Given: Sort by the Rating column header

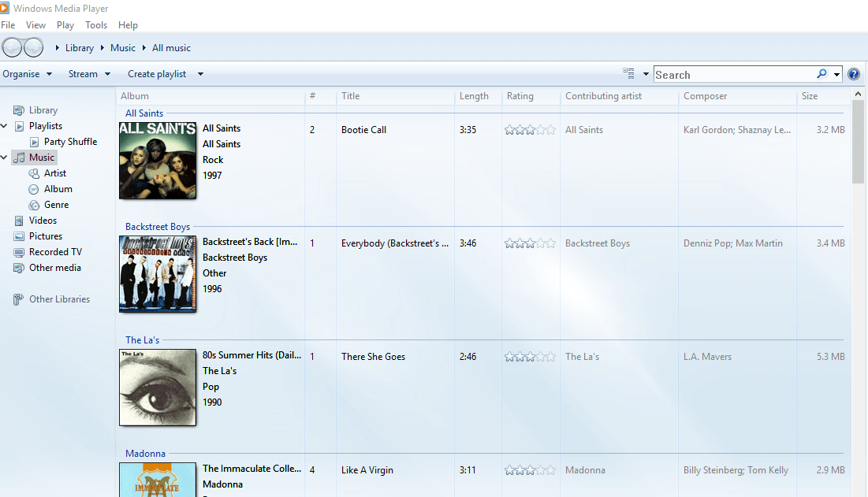Looking at the screenshot, I should click(x=531, y=96).
